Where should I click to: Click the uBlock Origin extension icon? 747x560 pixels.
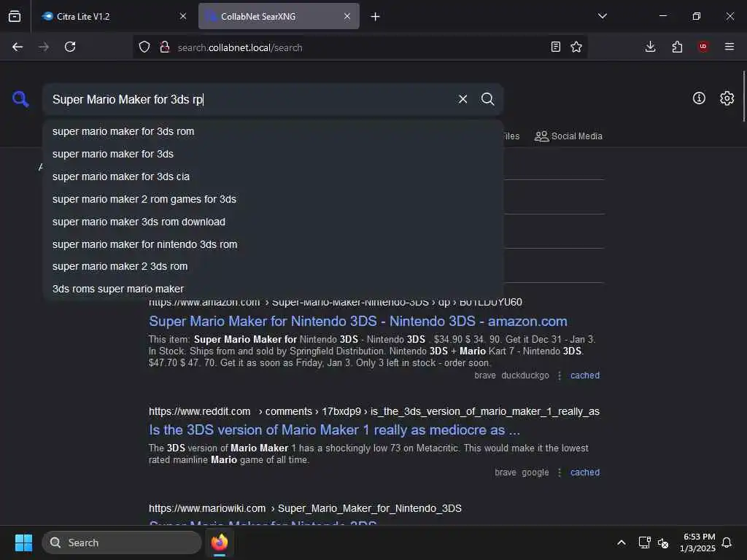coord(703,46)
